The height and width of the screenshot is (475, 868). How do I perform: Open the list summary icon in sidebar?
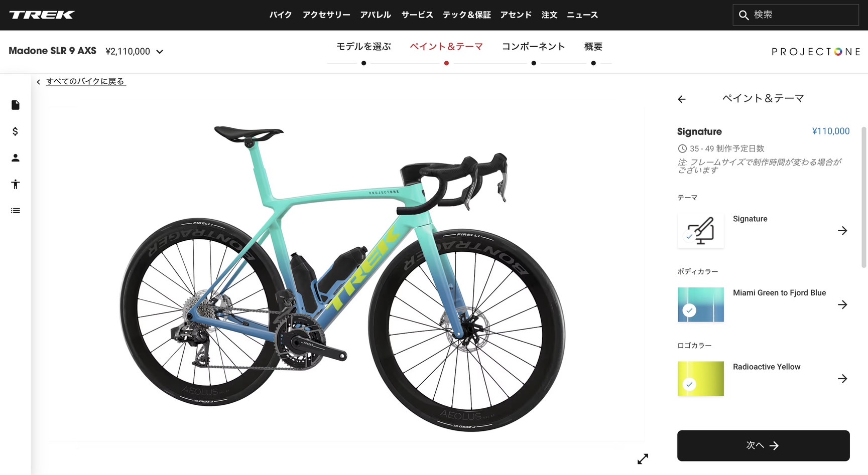[x=16, y=211]
